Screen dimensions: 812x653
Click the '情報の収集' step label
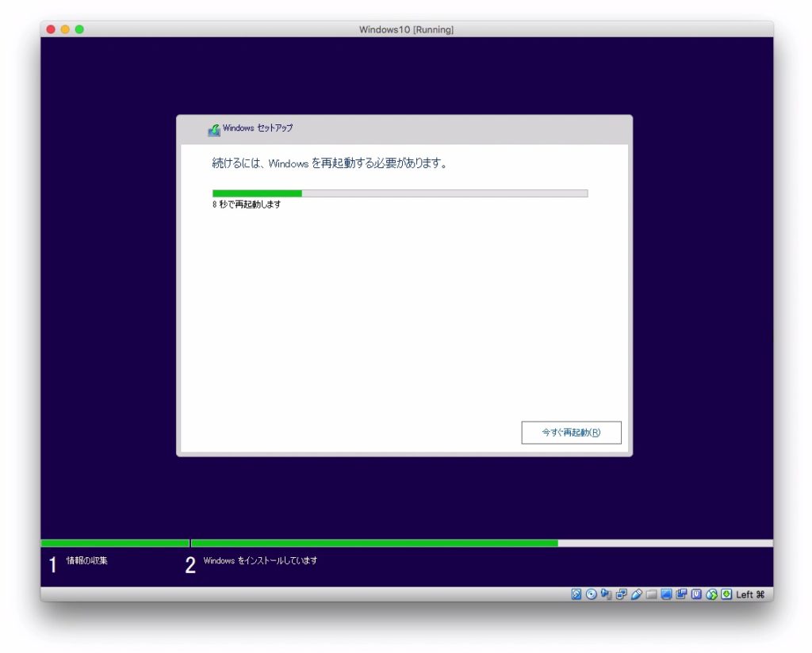point(87,560)
